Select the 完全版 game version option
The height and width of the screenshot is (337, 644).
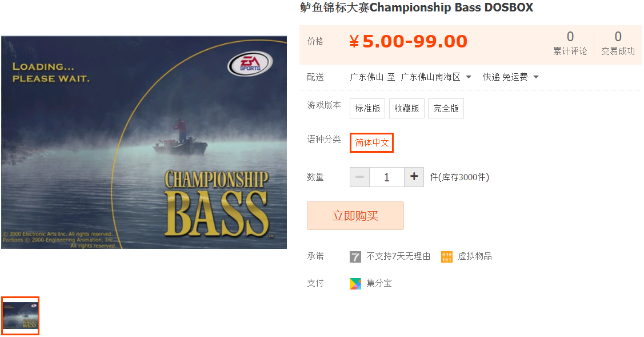point(446,108)
